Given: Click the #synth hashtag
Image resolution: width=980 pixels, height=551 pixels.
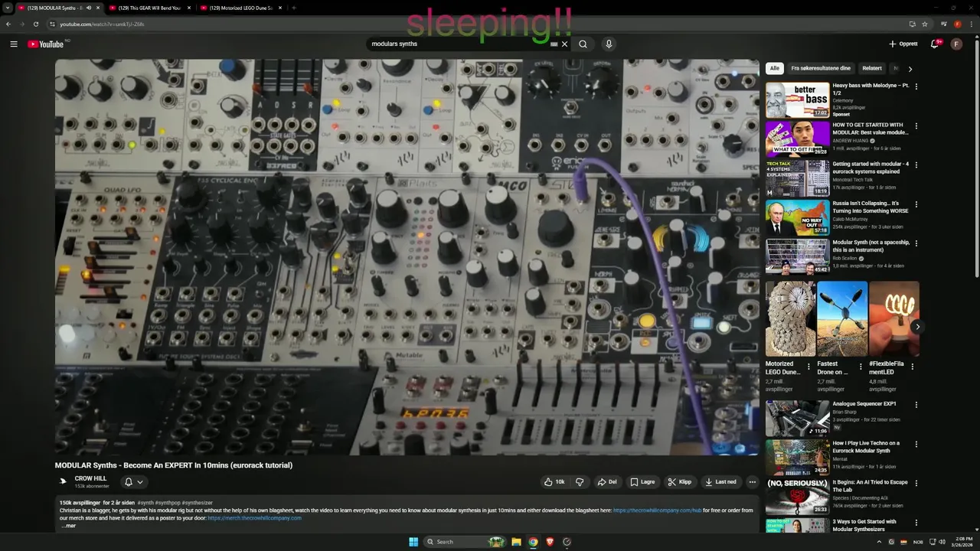Looking at the screenshot, I should point(146,503).
